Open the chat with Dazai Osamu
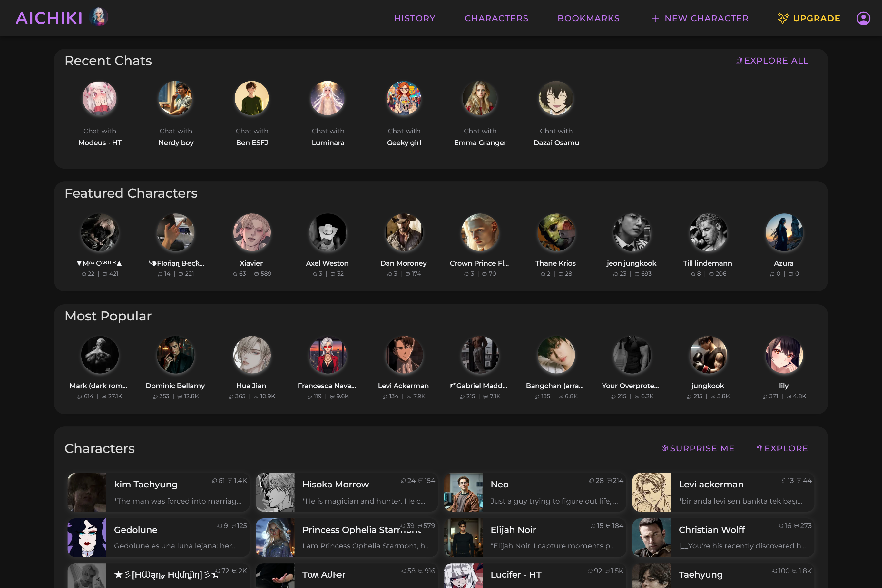The width and height of the screenshot is (882, 588). [556, 98]
